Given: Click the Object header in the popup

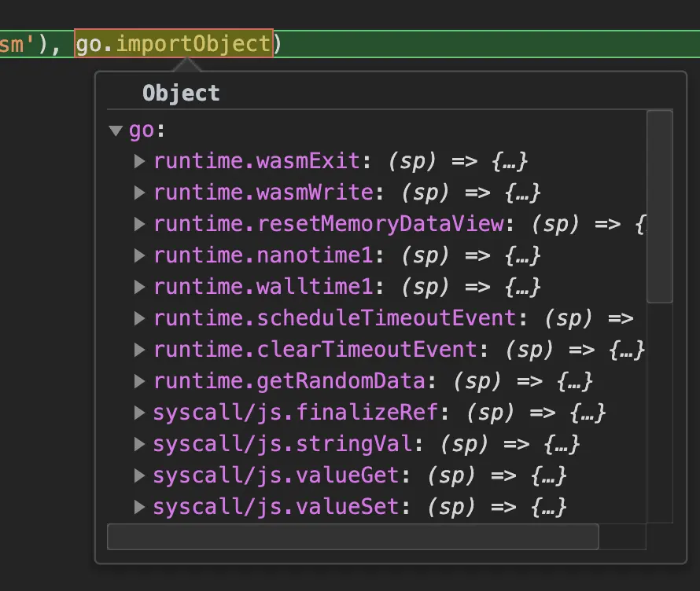Looking at the screenshot, I should [181, 94].
